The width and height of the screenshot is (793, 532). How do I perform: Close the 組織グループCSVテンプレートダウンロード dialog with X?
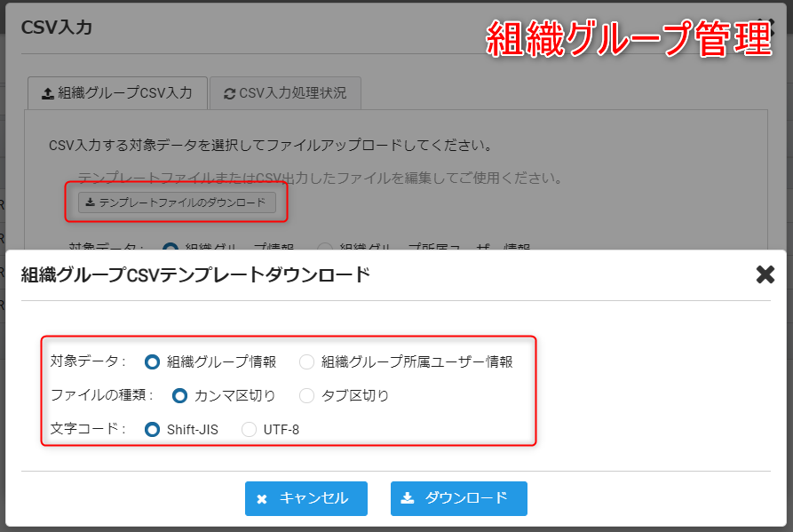click(x=765, y=274)
